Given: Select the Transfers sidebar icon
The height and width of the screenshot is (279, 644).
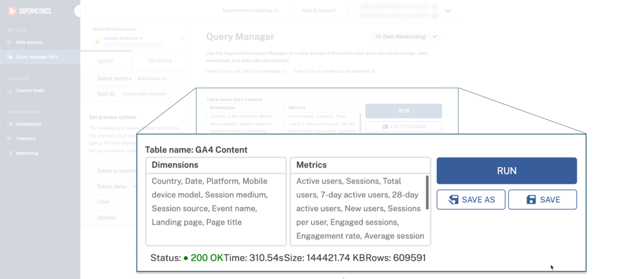Looking at the screenshot, I should (9, 138).
